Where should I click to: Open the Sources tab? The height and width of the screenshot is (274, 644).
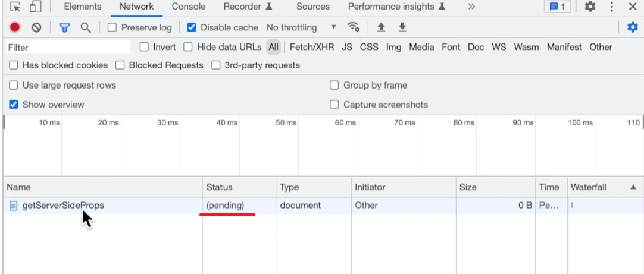click(x=312, y=7)
